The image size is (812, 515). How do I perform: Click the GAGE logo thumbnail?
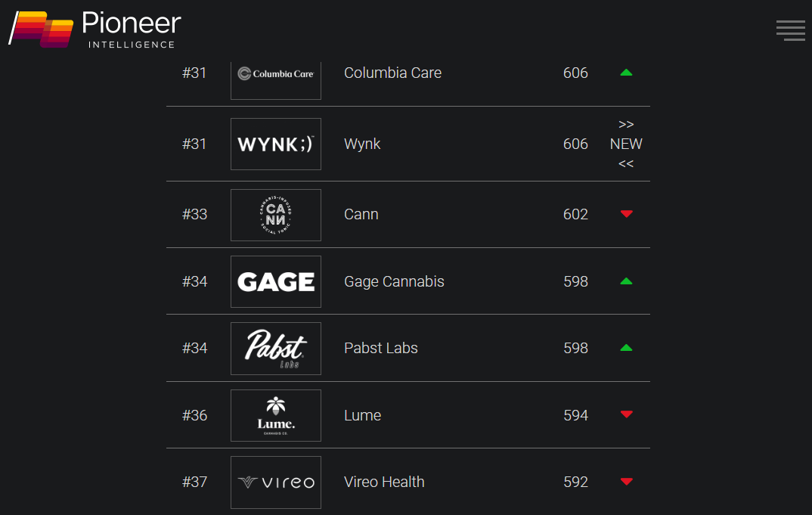pos(275,281)
